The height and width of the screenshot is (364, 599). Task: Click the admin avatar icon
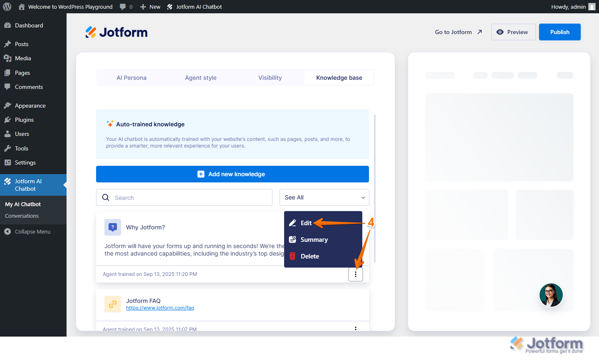[592, 7]
